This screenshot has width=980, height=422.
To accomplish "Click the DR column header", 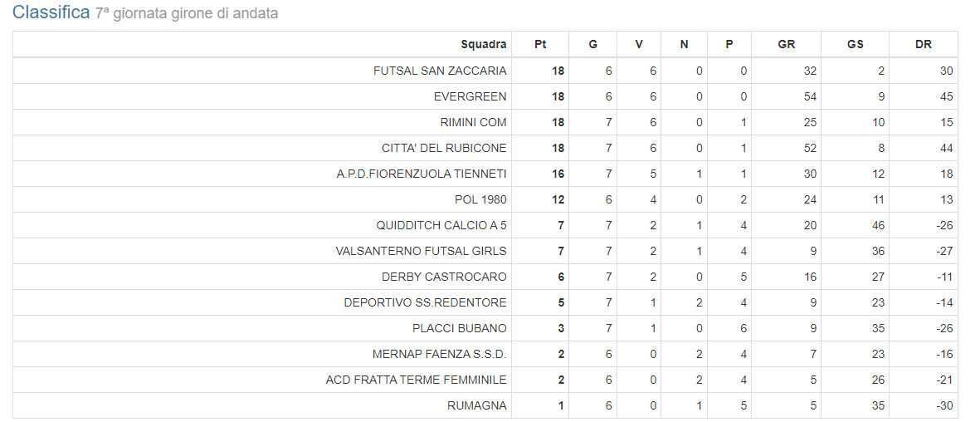I will point(923,45).
